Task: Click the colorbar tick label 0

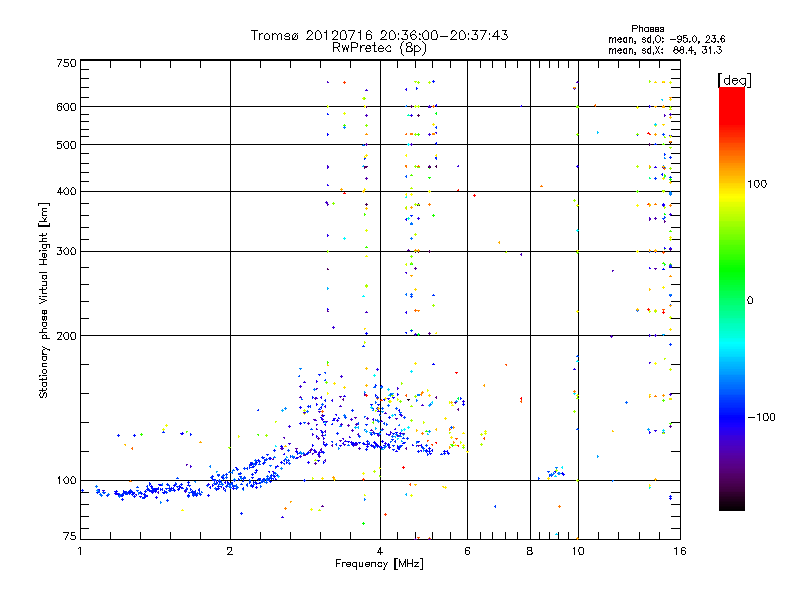Action: point(750,301)
